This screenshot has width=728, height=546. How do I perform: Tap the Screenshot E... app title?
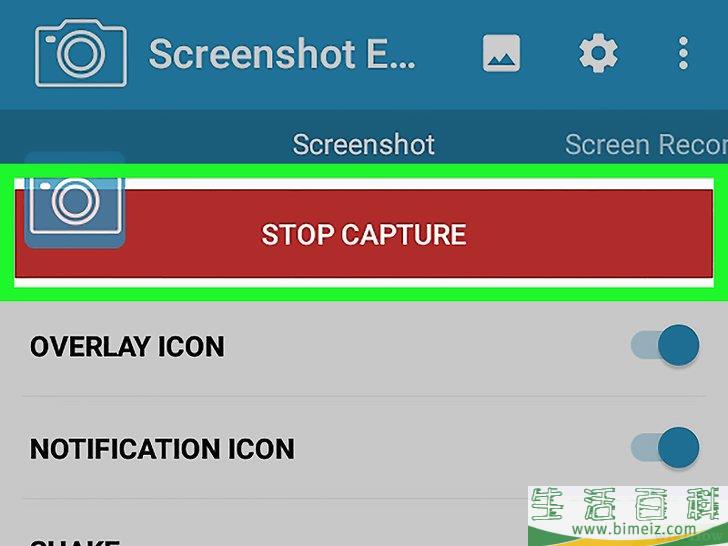[282, 54]
